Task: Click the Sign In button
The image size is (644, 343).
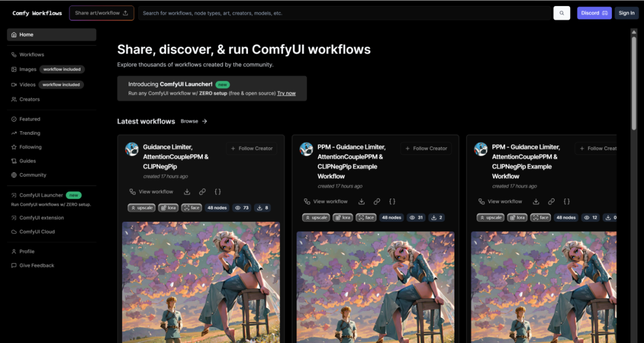Action: point(626,13)
